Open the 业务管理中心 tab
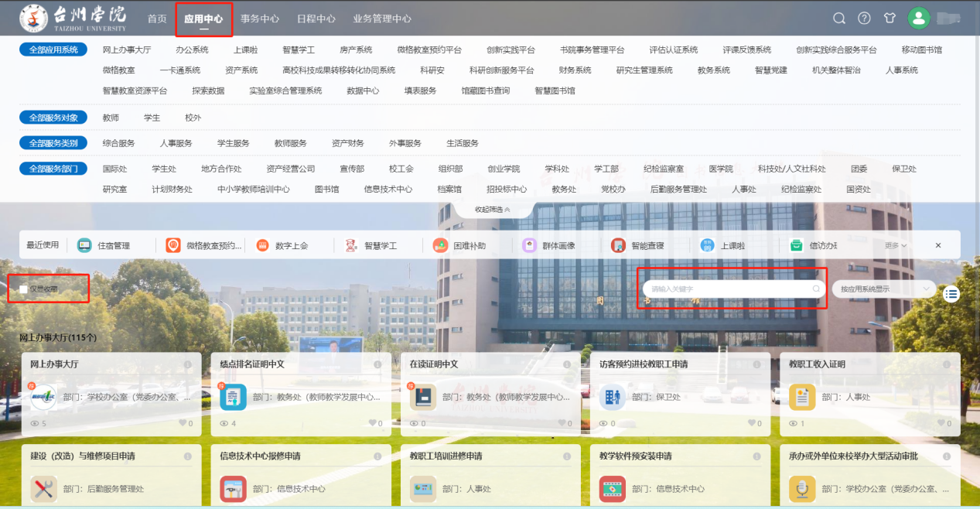980x509 pixels. click(382, 19)
